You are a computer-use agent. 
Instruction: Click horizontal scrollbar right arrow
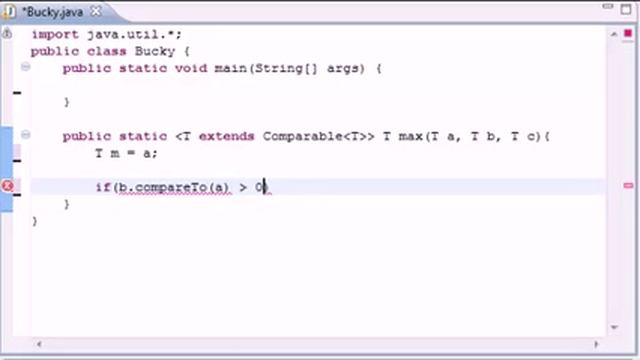(x=596, y=344)
